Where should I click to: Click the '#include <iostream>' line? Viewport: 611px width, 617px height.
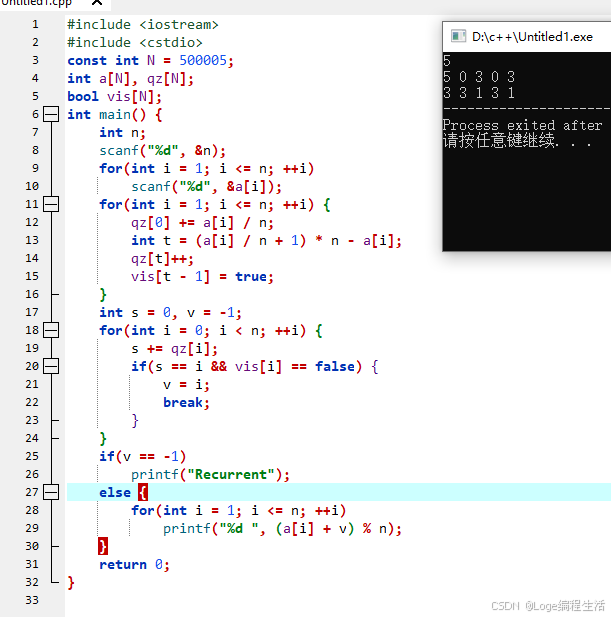(142, 25)
